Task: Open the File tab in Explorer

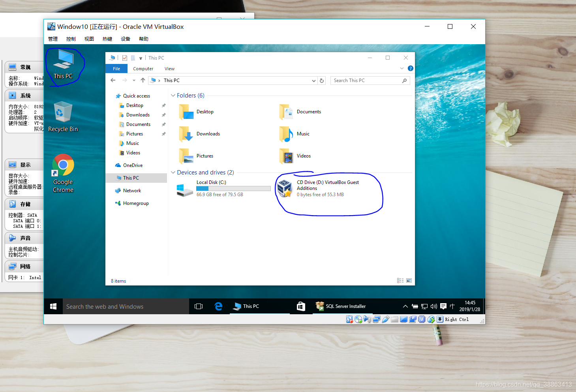Action: [116, 69]
